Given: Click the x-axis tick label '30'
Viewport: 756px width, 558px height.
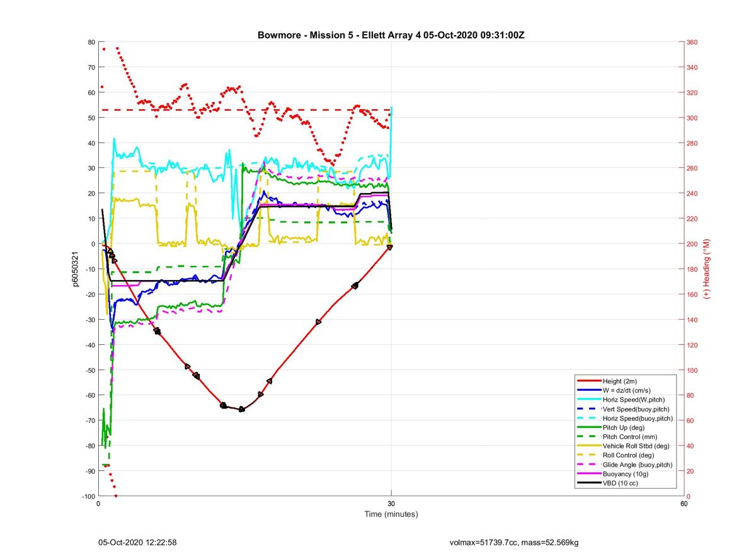Looking at the screenshot, I should tap(391, 504).
